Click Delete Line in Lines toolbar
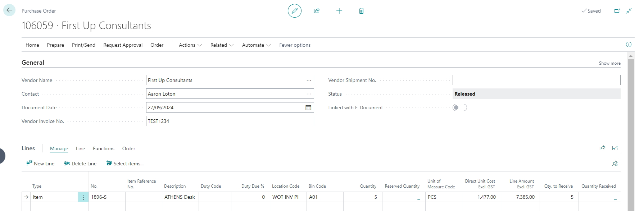Screen dimensions: 644x211 80,164
